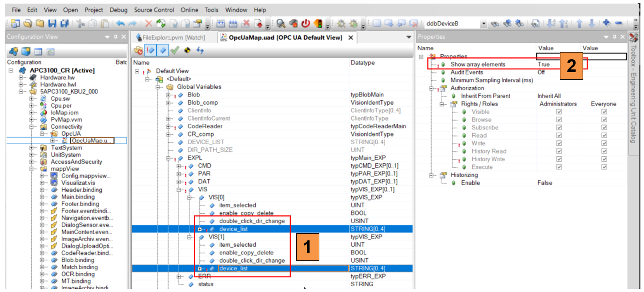
Task: Click the red X delete icon in the main toolbar
Action: (149, 24)
